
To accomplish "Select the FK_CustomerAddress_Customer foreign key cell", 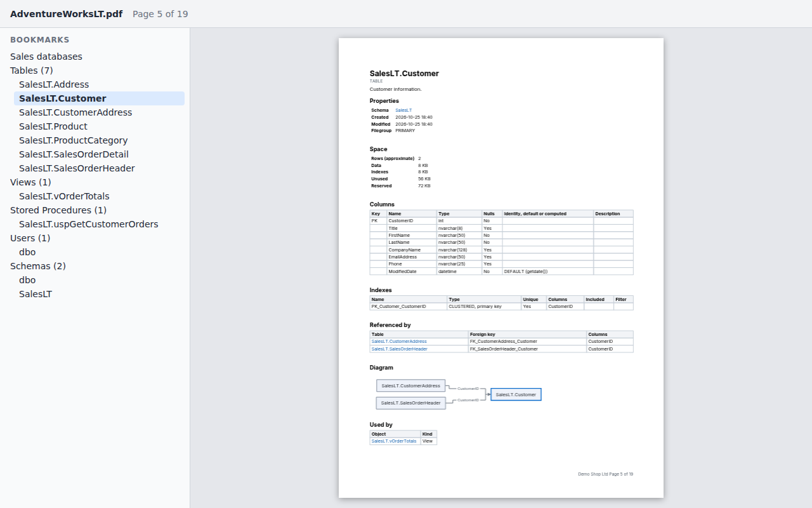I will pyautogui.click(x=528, y=342).
